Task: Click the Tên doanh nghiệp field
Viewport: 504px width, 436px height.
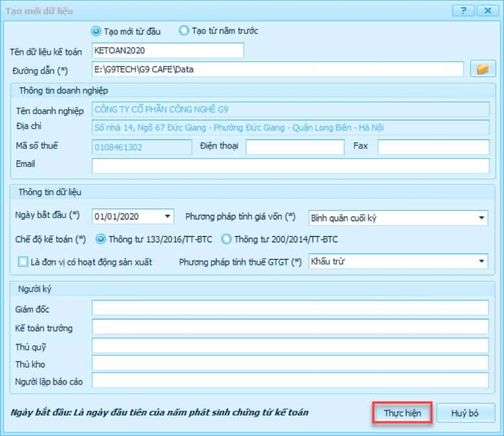Action: coord(291,110)
